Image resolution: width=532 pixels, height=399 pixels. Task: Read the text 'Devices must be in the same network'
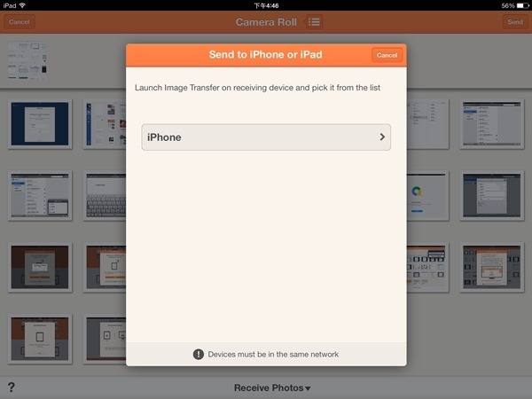(x=273, y=354)
